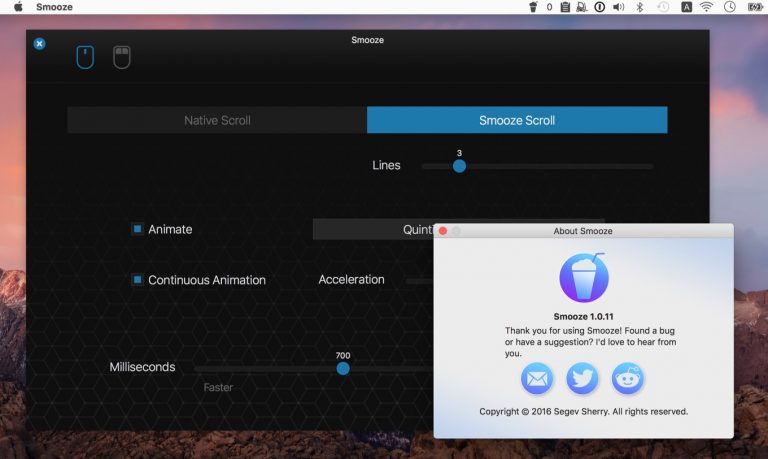Viewport: 768px width, 459px height.
Task: Toggle the Animate checkbox
Action: tap(138, 229)
